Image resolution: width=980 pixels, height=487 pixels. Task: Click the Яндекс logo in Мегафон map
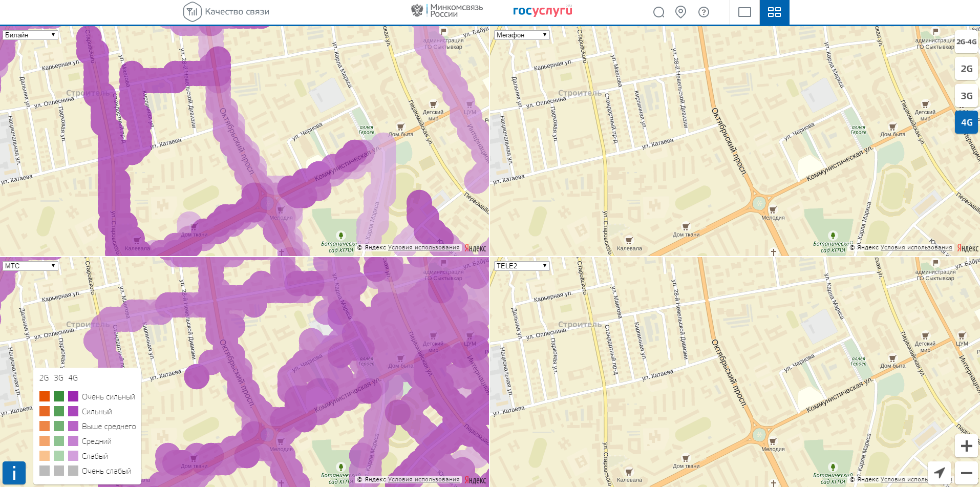pos(967,248)
